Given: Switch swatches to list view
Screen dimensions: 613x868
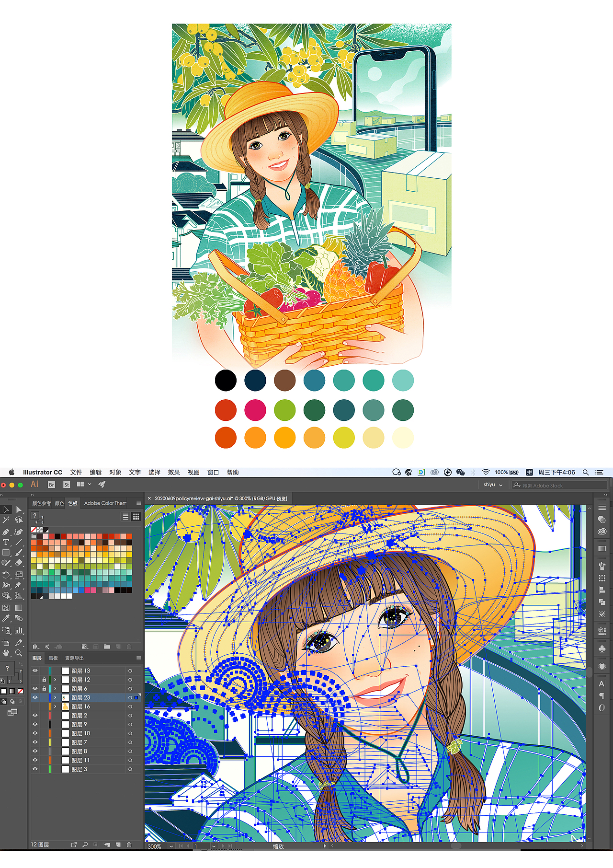Looking at the screenshot, I should 125,517.
